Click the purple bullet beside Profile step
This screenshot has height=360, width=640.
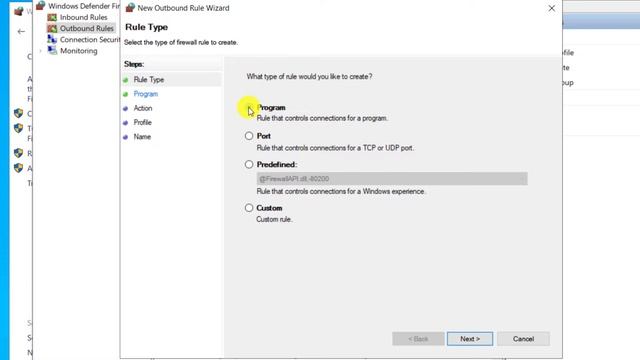point(125,123)
